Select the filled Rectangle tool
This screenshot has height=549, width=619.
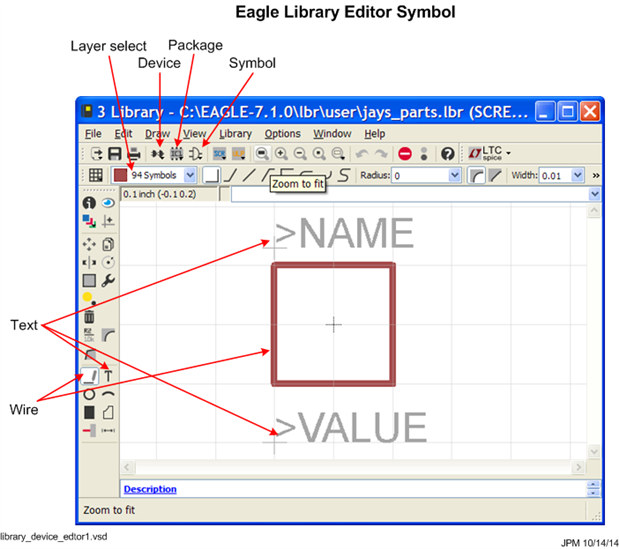tap(89, 412)
